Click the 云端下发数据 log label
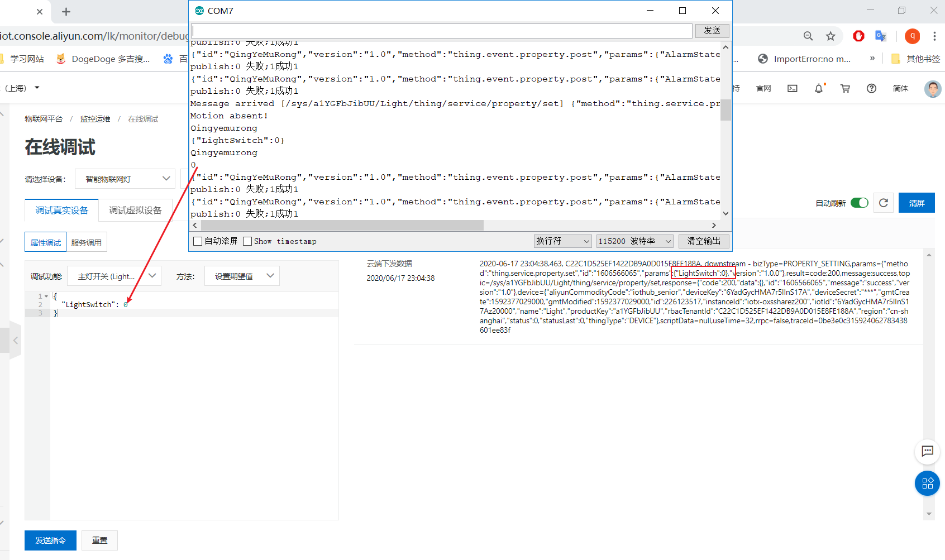The width and height of the screenshot is (945, 560). tap(389, 264)
